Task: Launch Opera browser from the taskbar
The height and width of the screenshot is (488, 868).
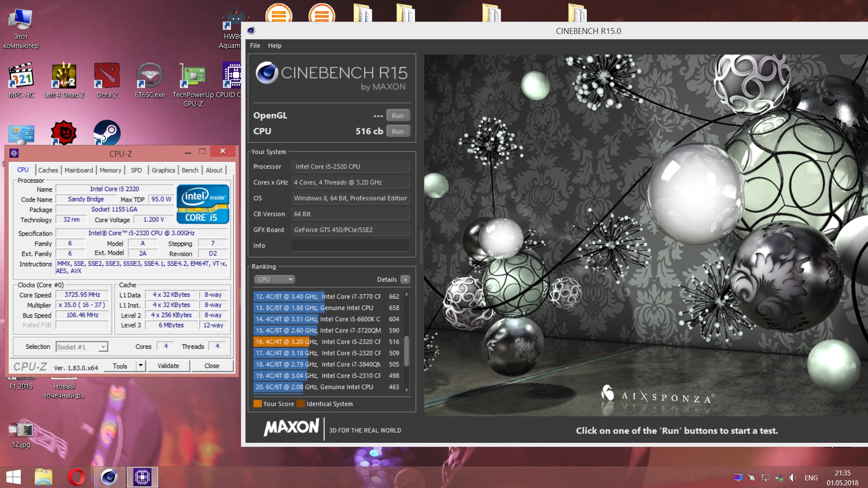Action: 76,477
